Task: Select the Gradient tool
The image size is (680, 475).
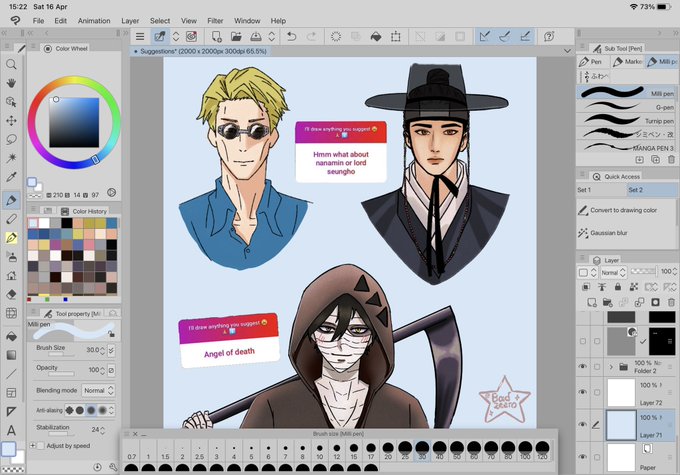Action: [x=11, y=355]
